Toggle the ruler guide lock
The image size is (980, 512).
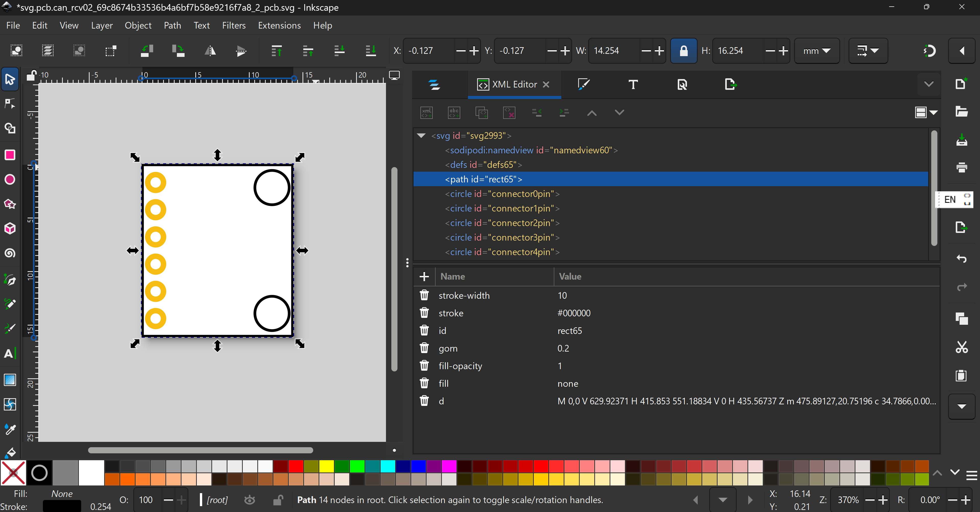click(x=31, y=75)
